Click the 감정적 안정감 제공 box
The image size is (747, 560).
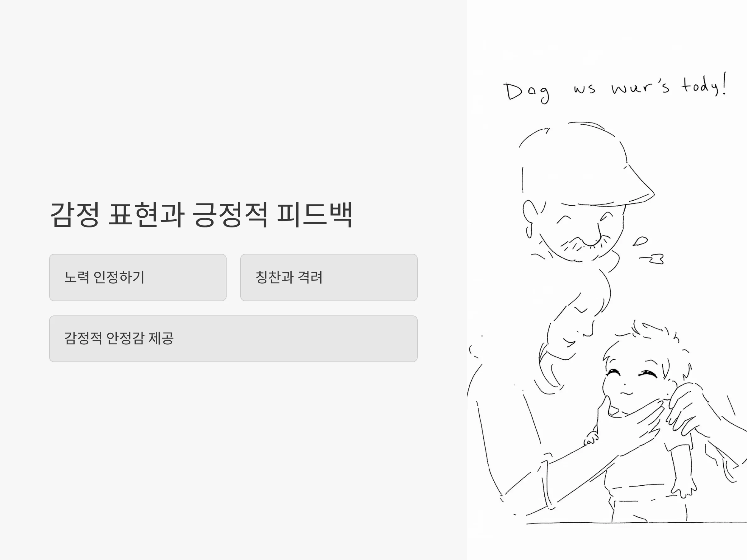click(x=233, y=338)
